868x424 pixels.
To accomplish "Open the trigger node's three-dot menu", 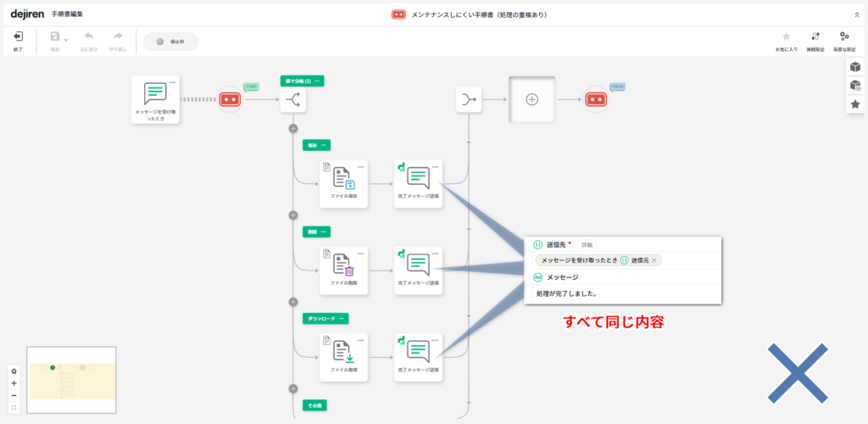I will tap(172, 82).
